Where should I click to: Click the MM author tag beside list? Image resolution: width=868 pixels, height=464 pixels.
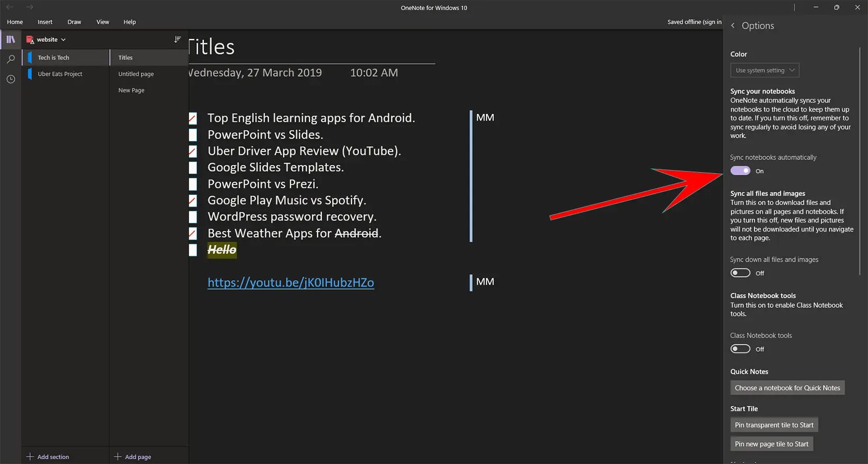[485, 118]
